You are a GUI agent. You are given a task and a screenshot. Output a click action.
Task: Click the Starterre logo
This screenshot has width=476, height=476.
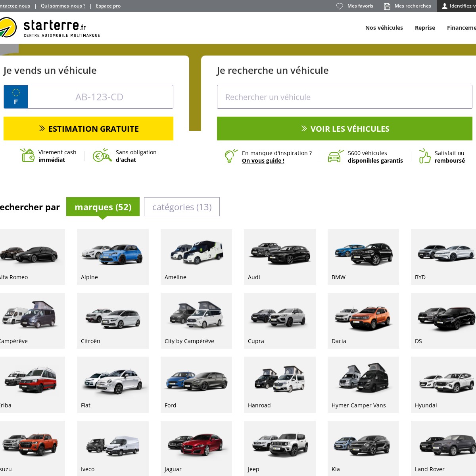coord(50,27)
